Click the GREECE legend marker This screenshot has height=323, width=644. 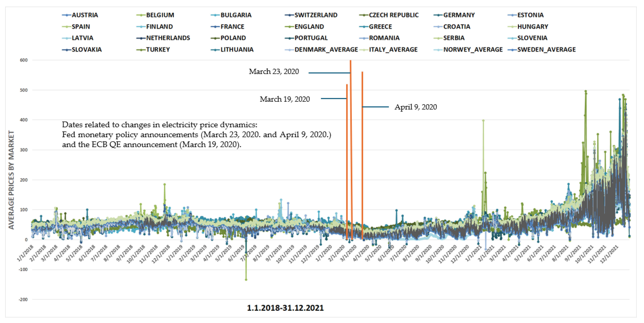[364, 27]
